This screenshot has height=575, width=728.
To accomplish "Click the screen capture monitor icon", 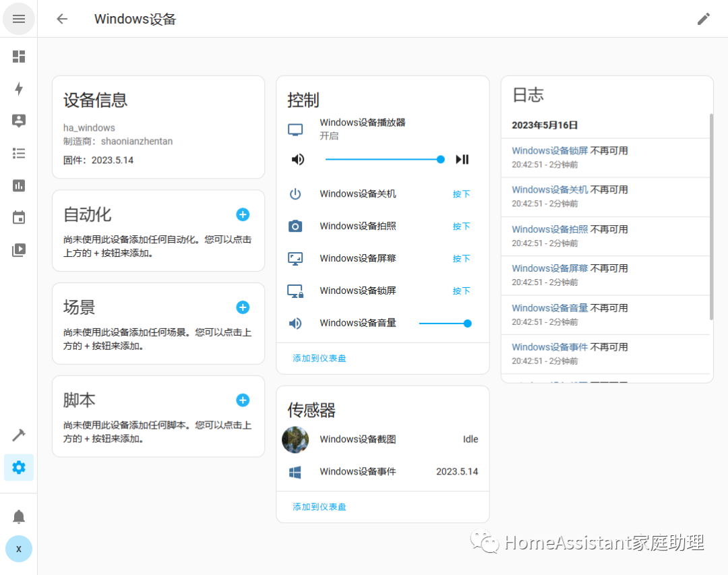I will 295,258.
